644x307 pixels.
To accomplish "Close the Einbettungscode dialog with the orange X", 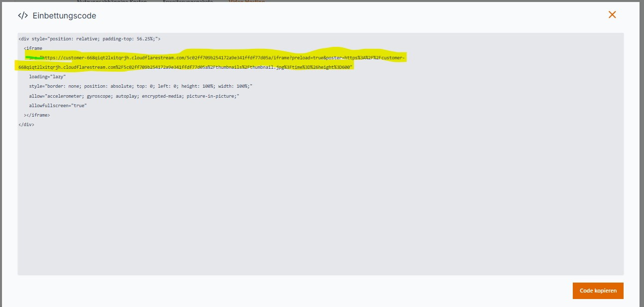I will coord(612,15).
